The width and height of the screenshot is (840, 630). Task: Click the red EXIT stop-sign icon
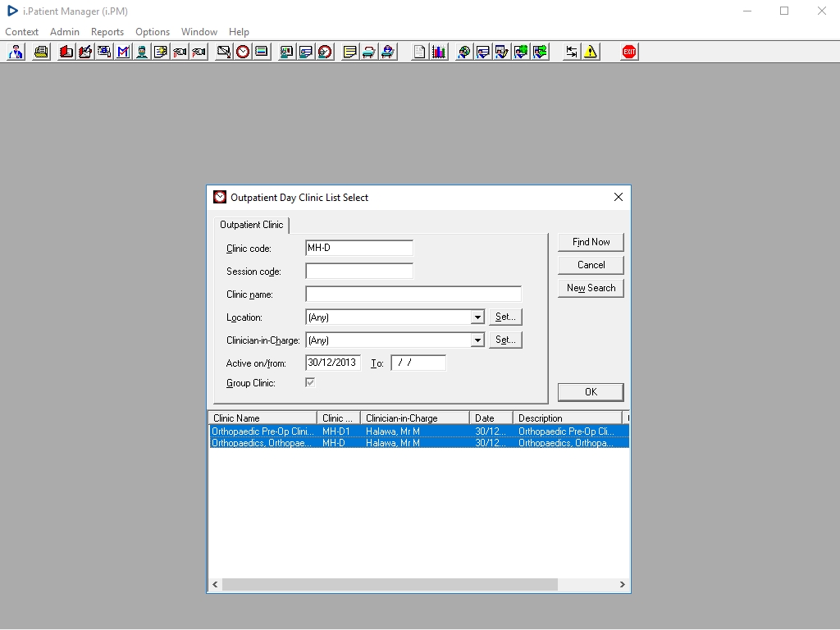tap(629, 52)
